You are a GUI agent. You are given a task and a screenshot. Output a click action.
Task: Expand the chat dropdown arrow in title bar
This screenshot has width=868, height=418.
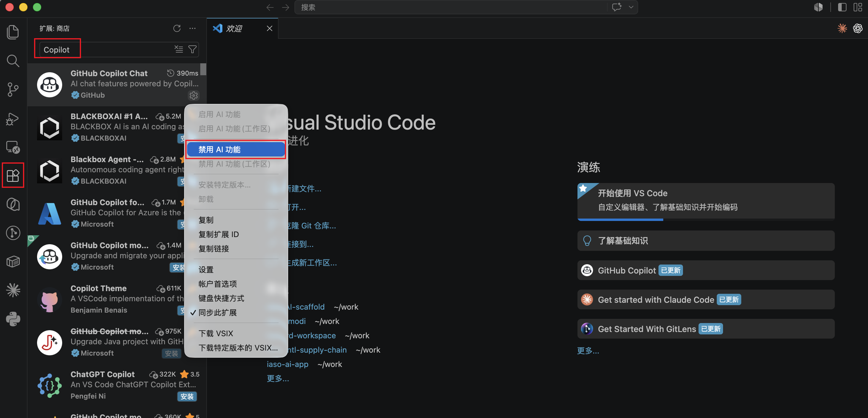pos(631,7)
